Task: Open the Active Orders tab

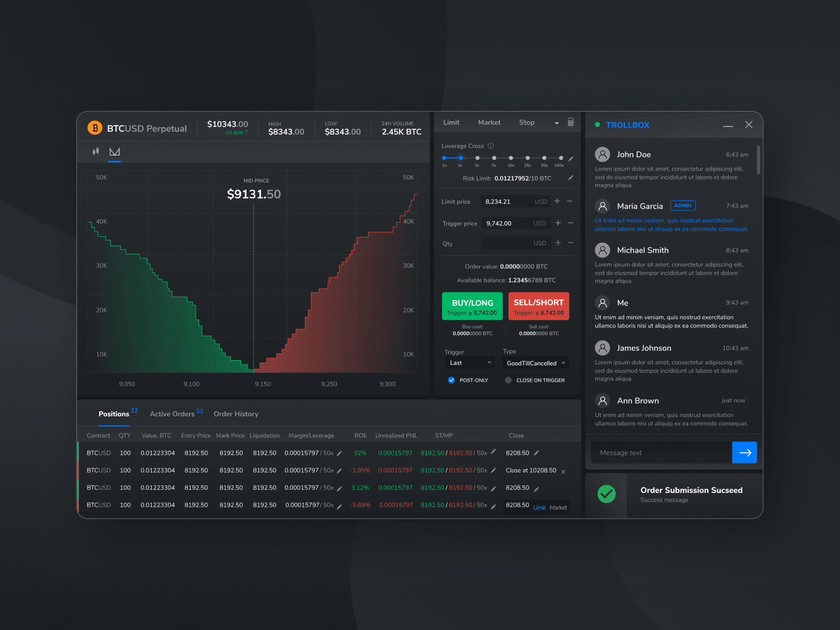Action: (172, 414)
